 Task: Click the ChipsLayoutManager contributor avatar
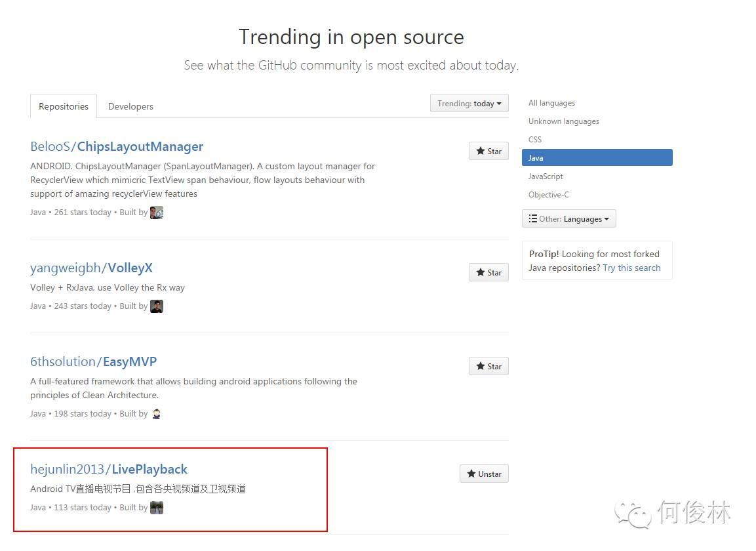click(x=157, y=213)
